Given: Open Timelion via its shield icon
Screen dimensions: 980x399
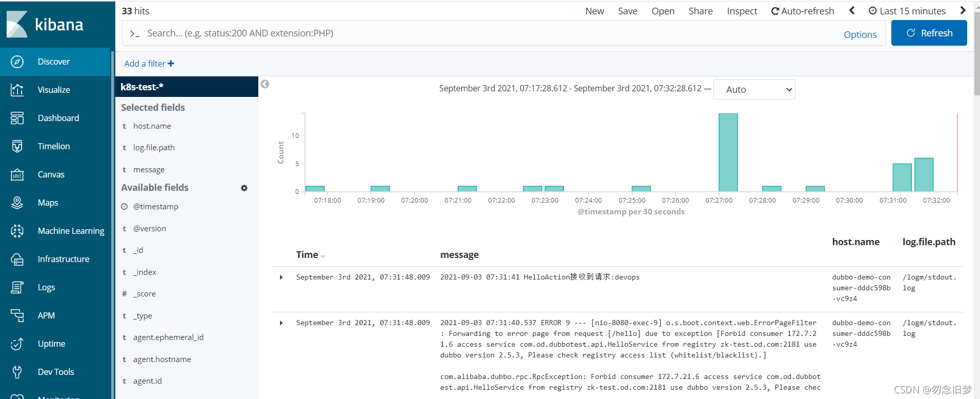Looking at the screenshot, I should pos(17,146).
